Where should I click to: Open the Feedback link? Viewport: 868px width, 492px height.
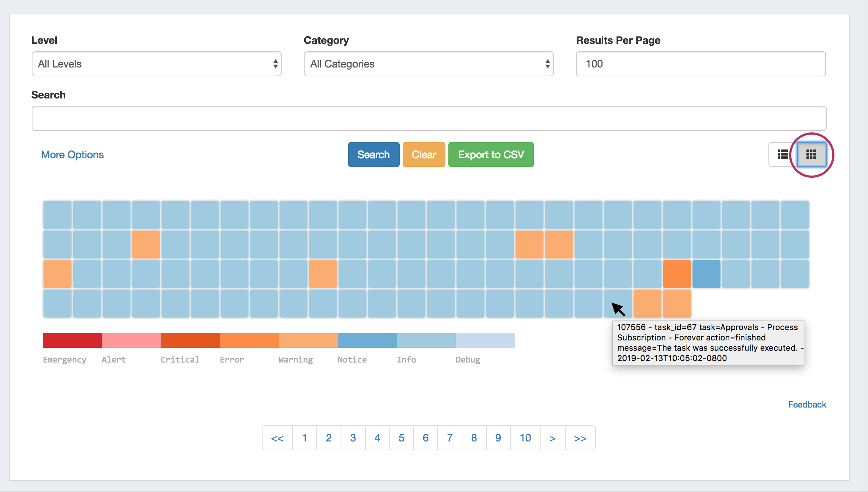click(x=807, y=405)
